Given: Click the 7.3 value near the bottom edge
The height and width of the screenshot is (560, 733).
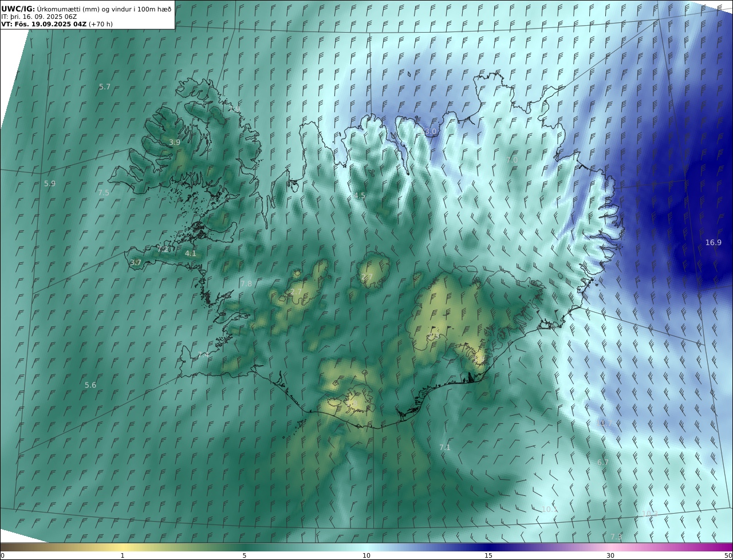Looking at the screenshot, I should tap(616, 537).
